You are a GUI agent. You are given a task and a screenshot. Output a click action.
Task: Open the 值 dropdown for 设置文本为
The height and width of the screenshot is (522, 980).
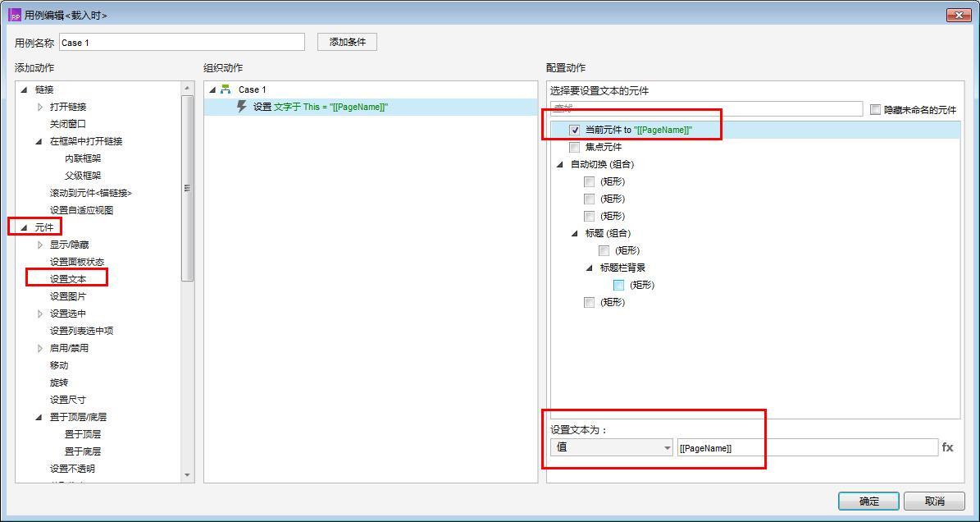pyautogui.click(x=611, y=447)
